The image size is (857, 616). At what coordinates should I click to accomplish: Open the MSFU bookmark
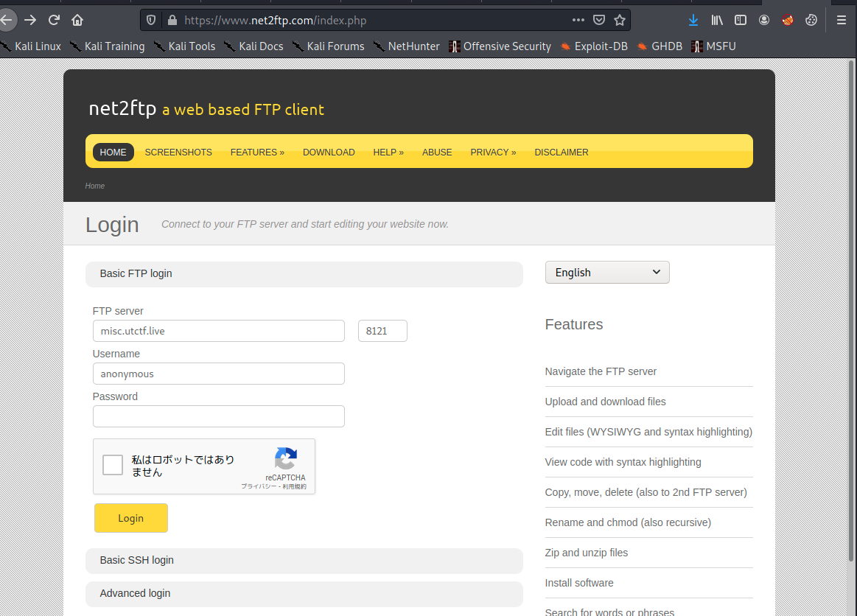tap(714, 46)
